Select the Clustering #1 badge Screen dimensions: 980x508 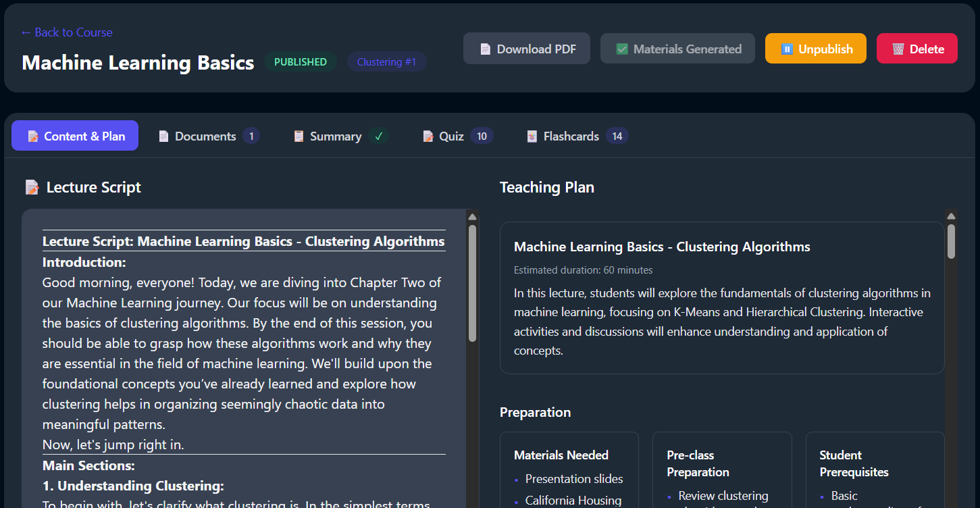[386, 61]
